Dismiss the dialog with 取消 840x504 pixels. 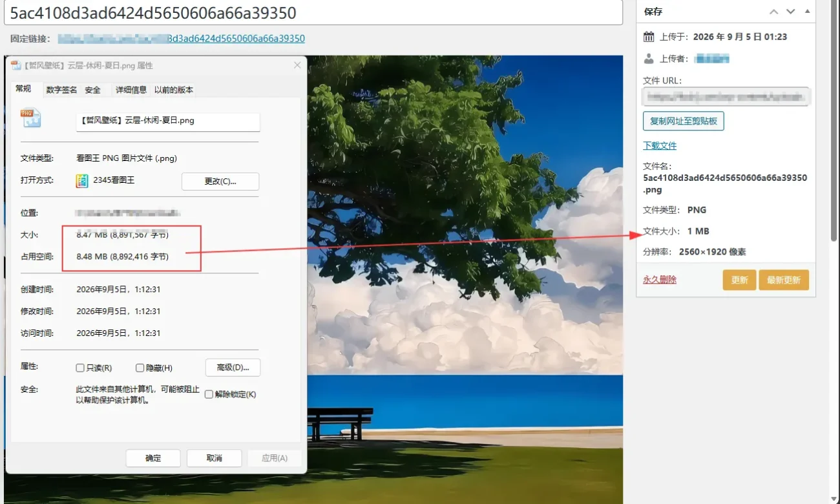pos(214,458)
